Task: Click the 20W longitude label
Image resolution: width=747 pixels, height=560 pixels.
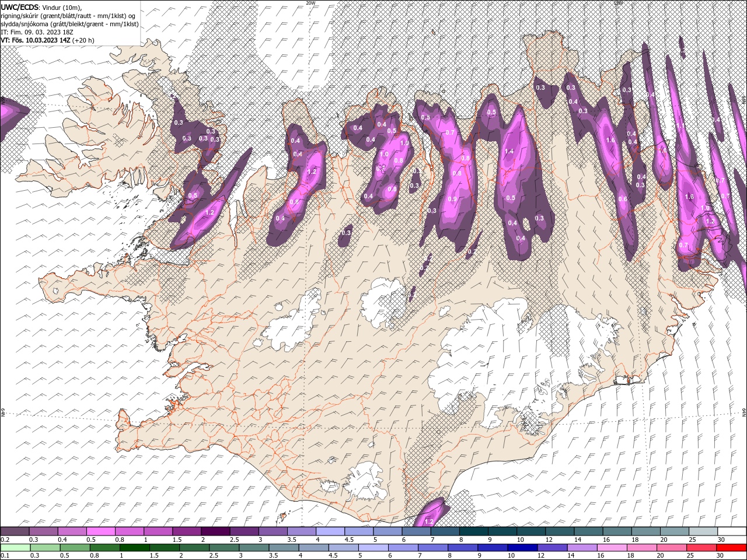Action: [x=310, y=3]
